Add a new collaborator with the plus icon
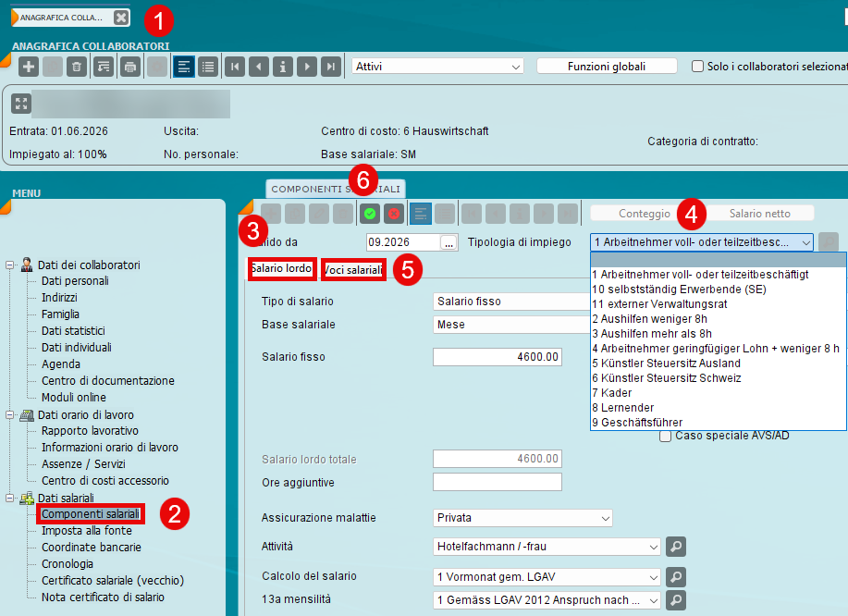Viewport: 848px width, 616px height. tap(29, 67)
